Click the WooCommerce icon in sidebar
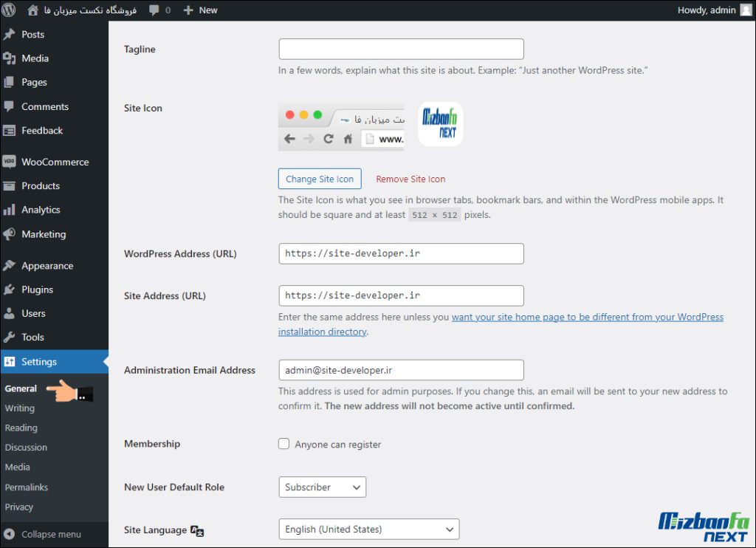 10,162
